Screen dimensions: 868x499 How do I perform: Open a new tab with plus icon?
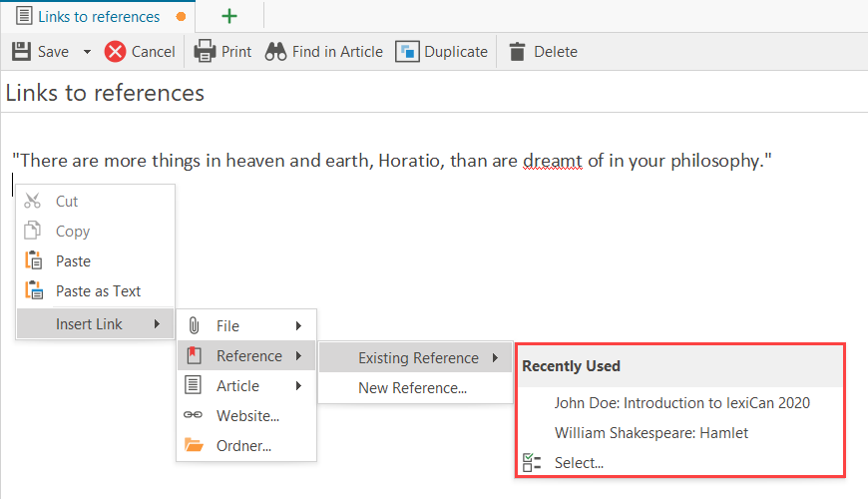point(229,16)
